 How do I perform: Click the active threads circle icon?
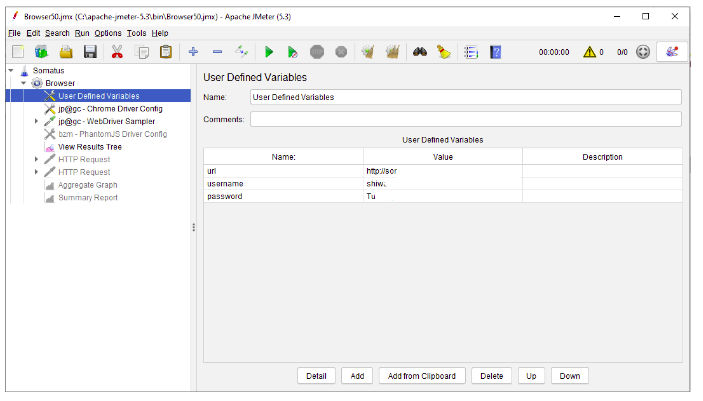[x=643, y=52]
